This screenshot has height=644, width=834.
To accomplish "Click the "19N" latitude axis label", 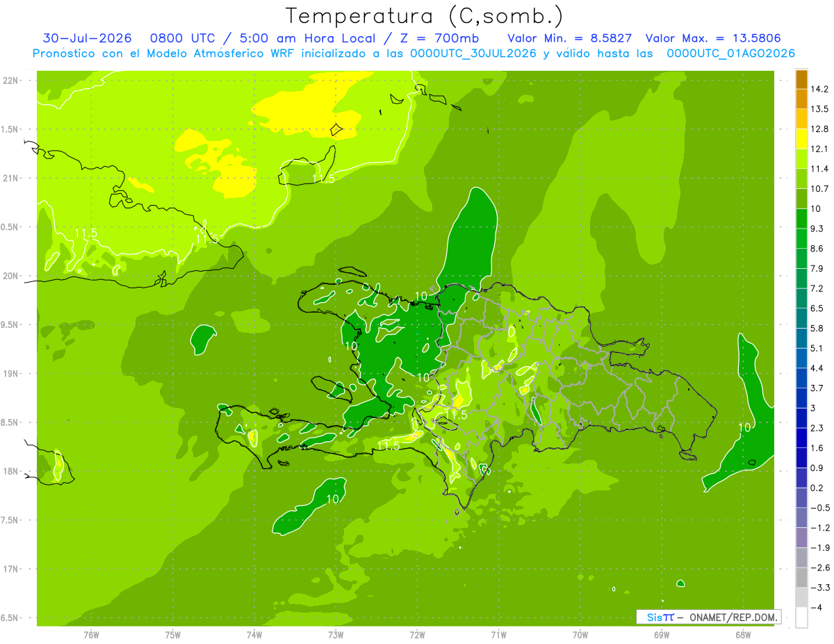I will point(11,374).
